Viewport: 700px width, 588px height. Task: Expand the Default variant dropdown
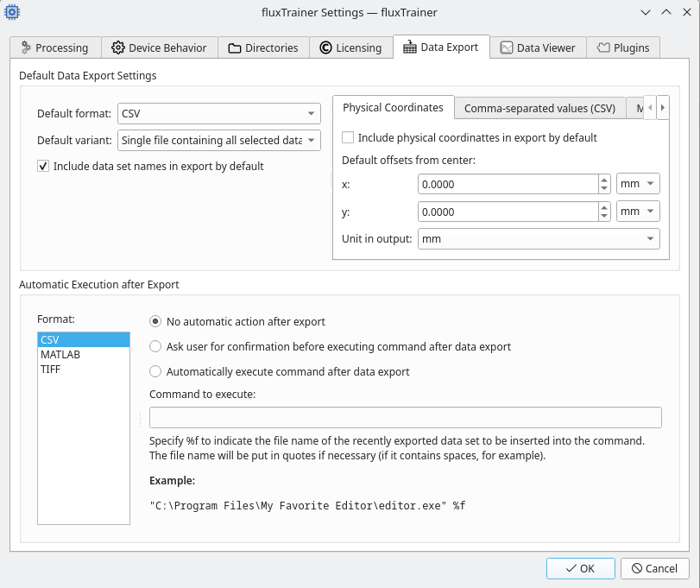pyautogui.click(x=218, y=140)
